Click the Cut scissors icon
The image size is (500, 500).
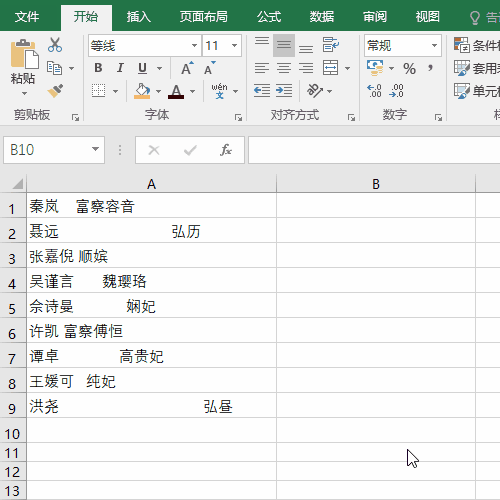coord(55,45)
